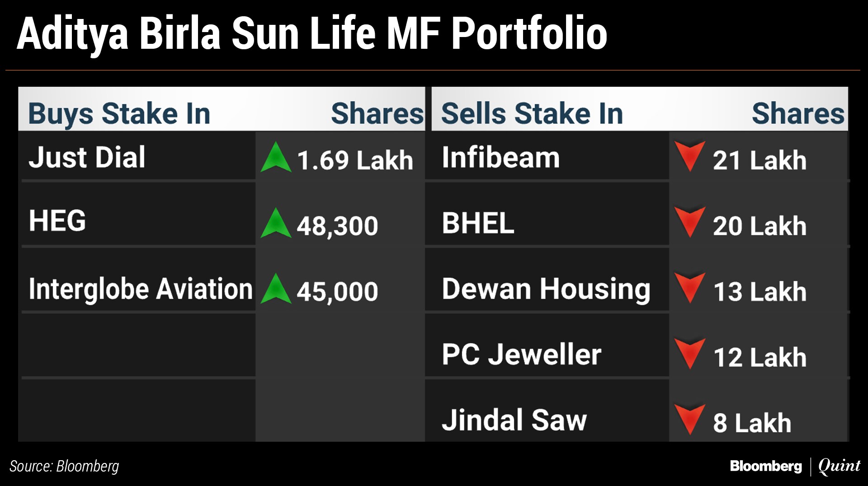Click the green up arrow beside Just Dial
Viewport: 868px width, 486px height.
click(x=276, y=158)
